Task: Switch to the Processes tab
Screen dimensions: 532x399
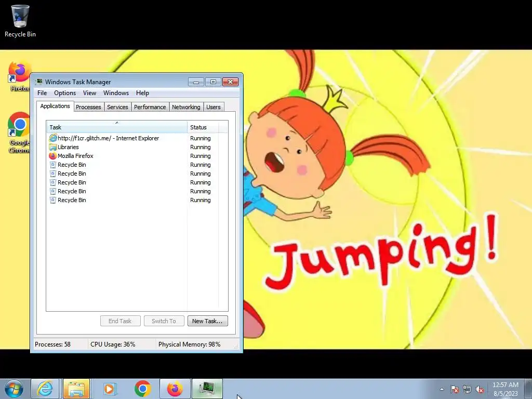Action: click(x=88, y=107)
